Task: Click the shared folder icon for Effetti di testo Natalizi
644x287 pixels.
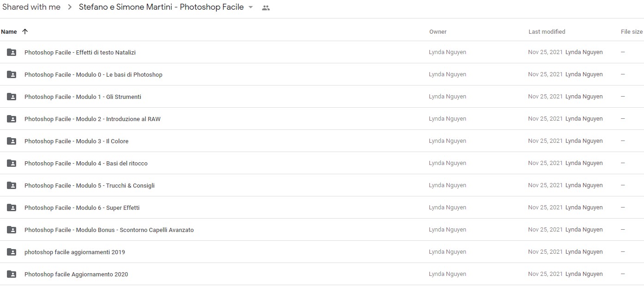Action: pyautogui.click(x=12, y=52)
